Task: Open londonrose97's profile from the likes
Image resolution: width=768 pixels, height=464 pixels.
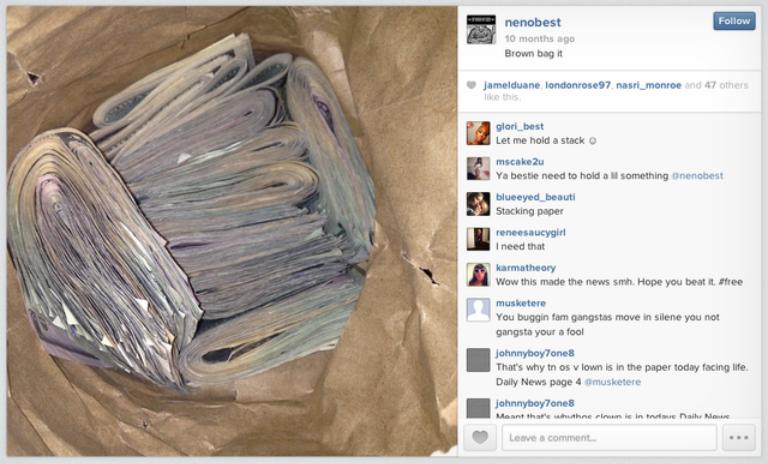Action: [578, 85]
